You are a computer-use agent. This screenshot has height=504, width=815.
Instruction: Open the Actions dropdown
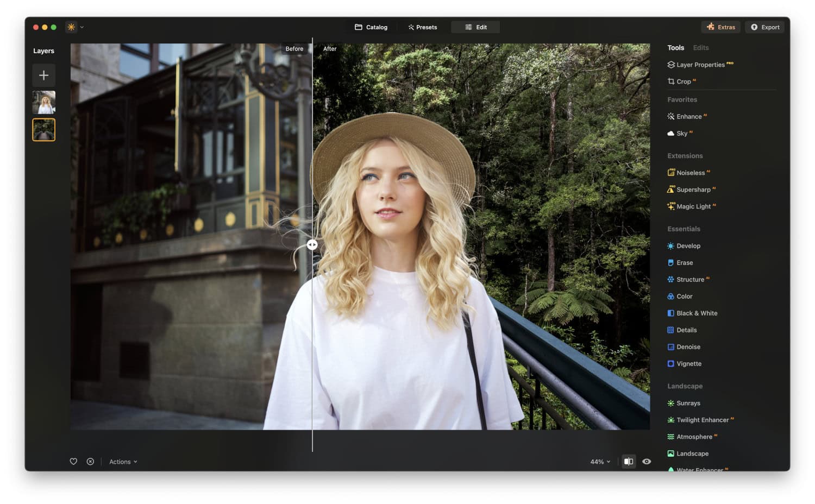(x=122, y=461)
